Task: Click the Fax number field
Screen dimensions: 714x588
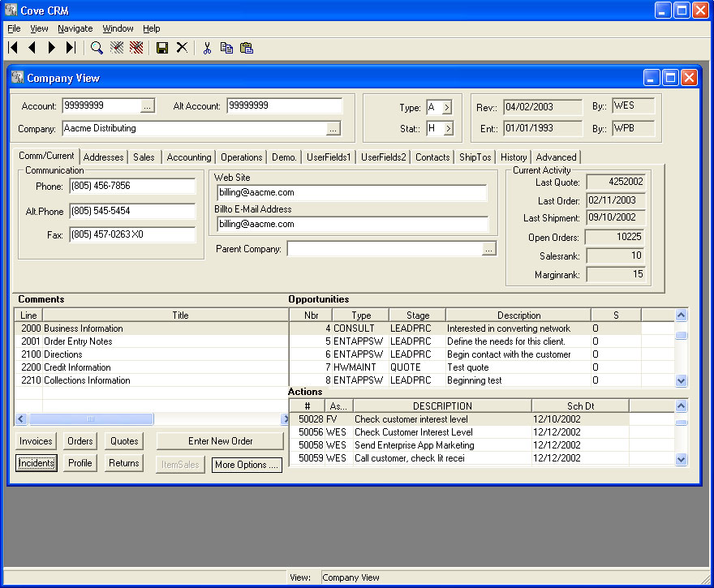Action: tap(132, 234)
